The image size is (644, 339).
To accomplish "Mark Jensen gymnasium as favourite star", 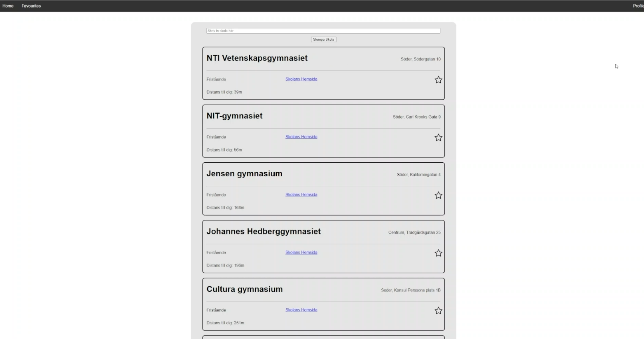I will (x=438, y=195).
